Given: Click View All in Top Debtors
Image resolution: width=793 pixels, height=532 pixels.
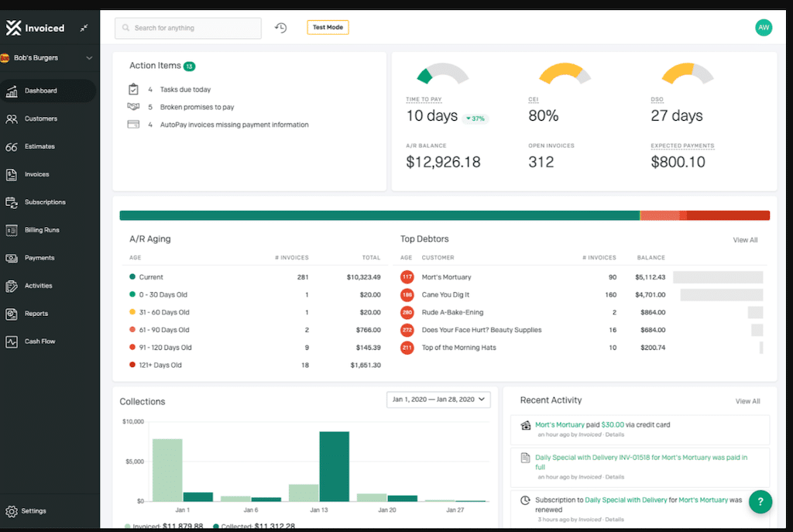Looking at the screenshot, I should click(x=745, y=240).
